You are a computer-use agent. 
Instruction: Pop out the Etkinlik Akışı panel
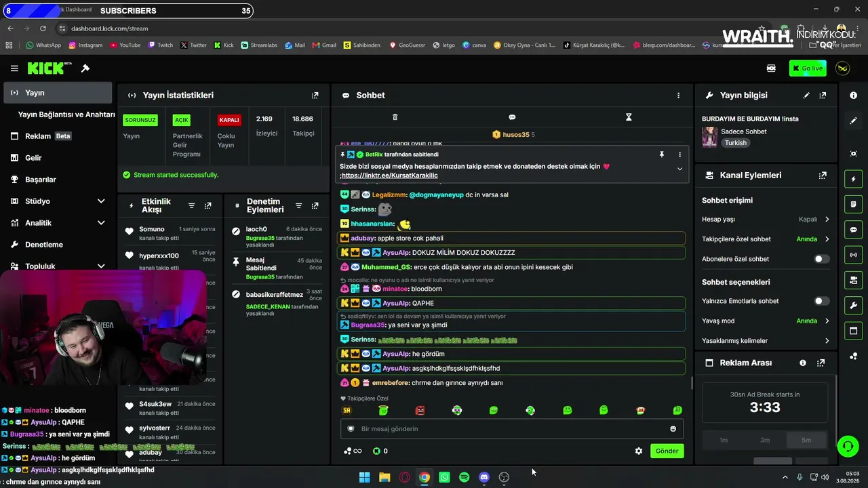coord(208,206)
